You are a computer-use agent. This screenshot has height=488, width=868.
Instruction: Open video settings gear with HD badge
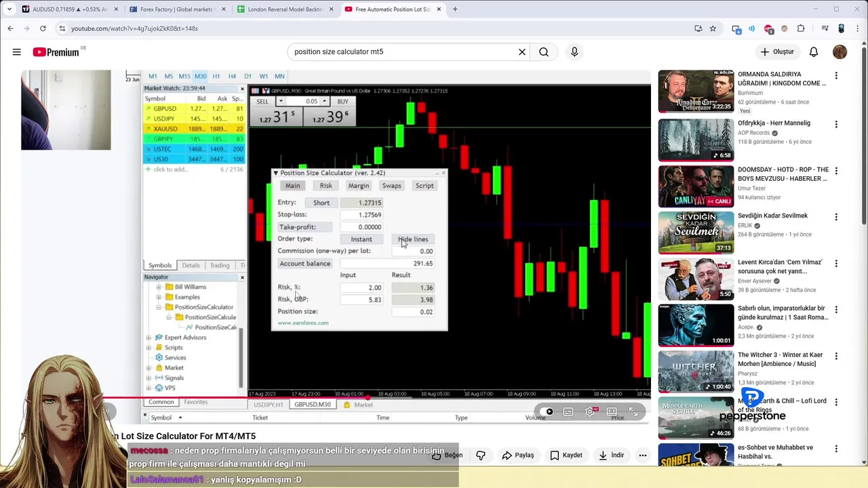(x=591, y=411)
